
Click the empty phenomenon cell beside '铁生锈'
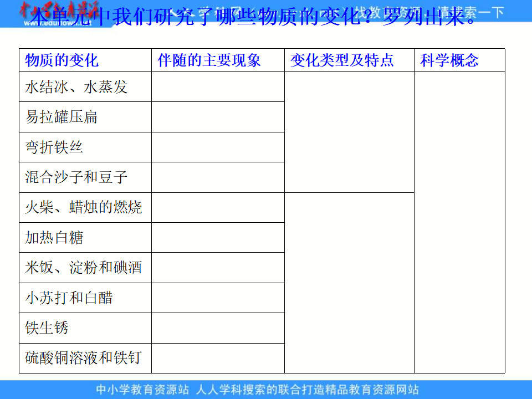[x=218, y=328]
